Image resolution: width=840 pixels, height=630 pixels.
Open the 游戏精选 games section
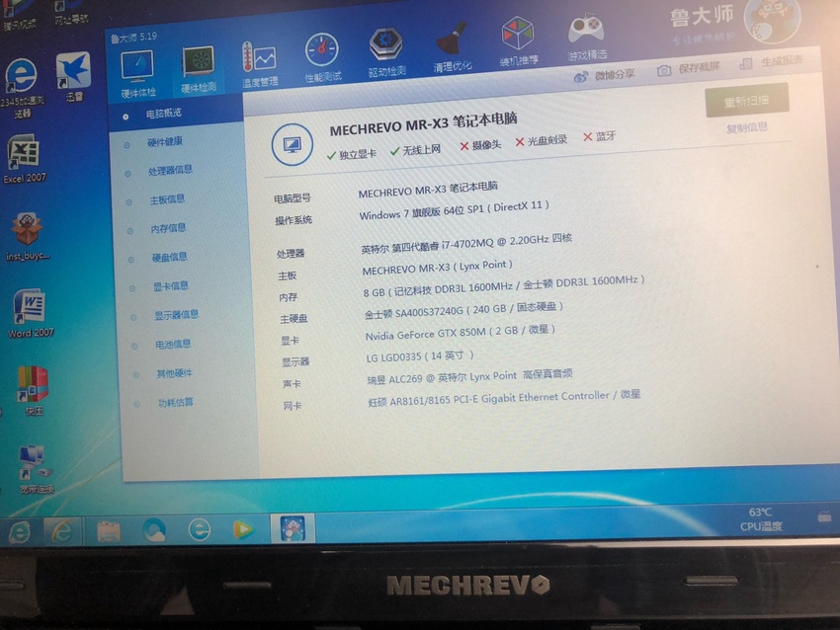point(587,37)
